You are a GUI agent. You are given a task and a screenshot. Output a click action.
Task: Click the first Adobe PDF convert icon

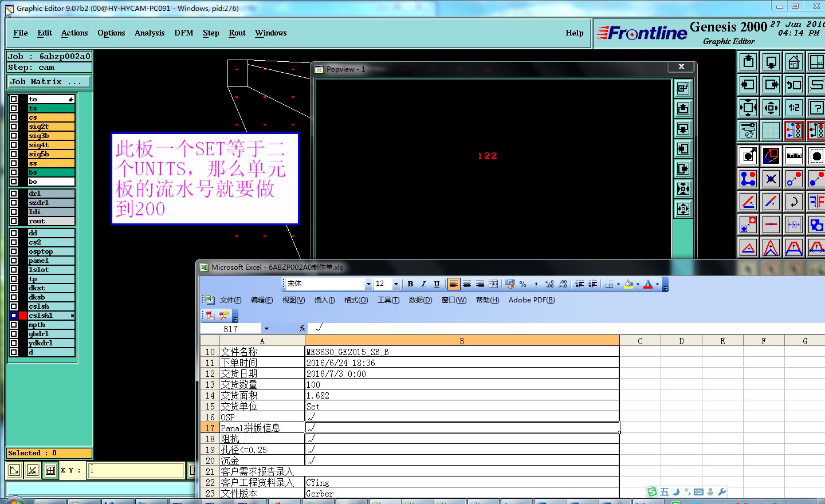210,316
